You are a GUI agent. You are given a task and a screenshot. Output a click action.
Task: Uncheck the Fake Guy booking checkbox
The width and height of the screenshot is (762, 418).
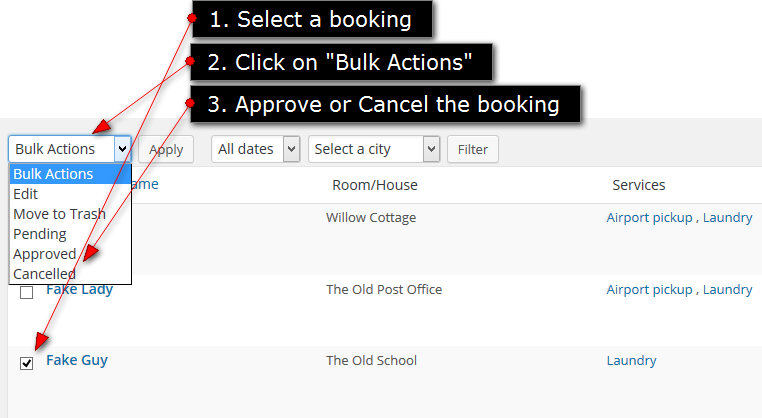(26, 363)
